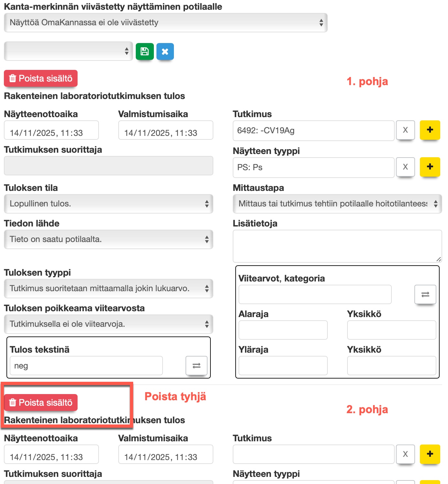This screenshot has width=448, height=484.
Task: Clear the Tutkimus field 6492: -CV19Ag
Action: pyautogui.click(x=405, y=130)
